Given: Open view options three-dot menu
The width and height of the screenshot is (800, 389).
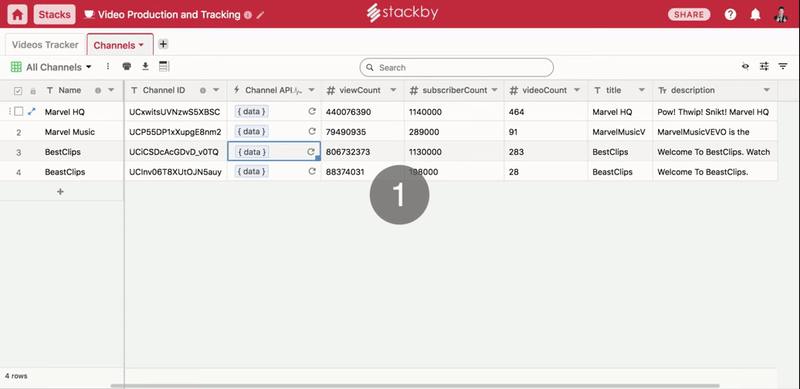Looking at the screenshot, I should click(x=108, y=66).
